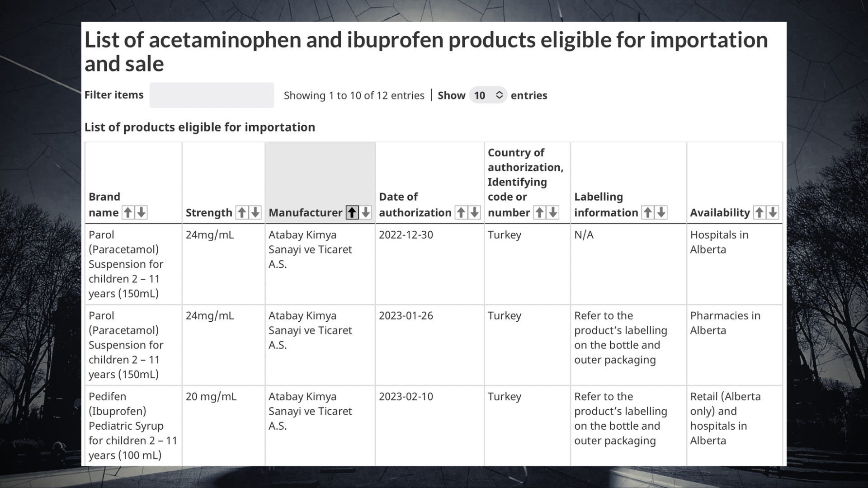Screen dimensions: 868x488
Task: Click the Filter items text field
Action: coord(212,95)
